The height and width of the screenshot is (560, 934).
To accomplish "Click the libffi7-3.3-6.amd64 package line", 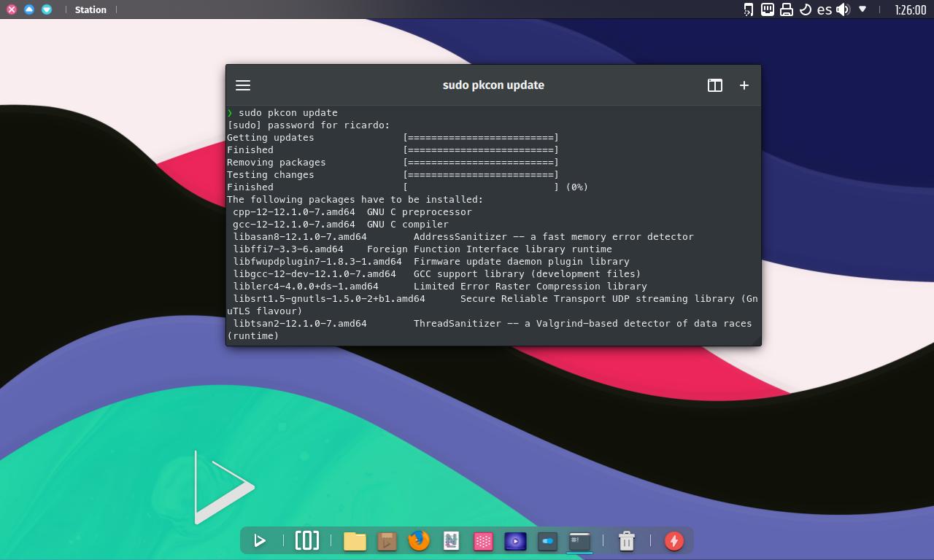I will pyautogui.click(x=422, y=249).
